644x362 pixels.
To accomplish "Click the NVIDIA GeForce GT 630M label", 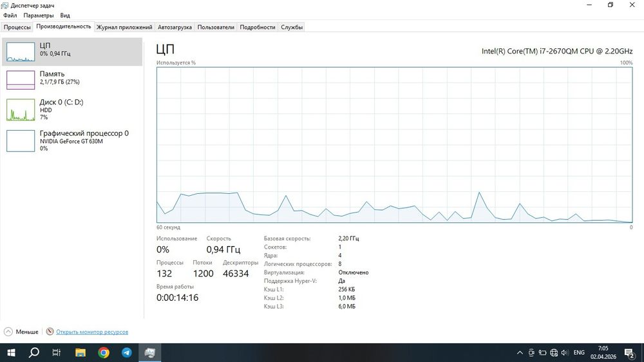I will [71, 141].
